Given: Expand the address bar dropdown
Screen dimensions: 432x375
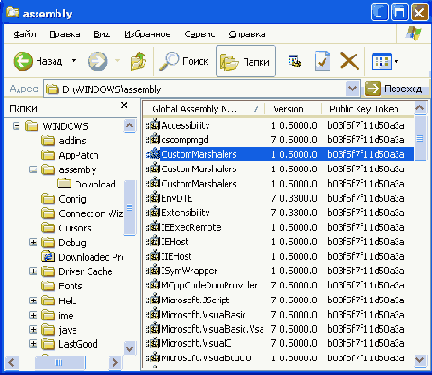Looking at the screenshot, I should (352, 89).
